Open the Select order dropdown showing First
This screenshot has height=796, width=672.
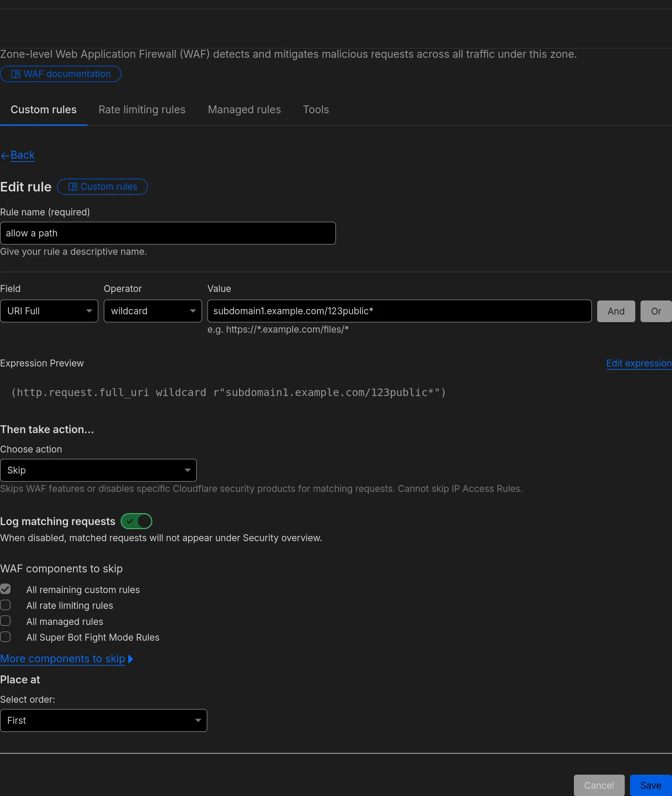pos(104,720)
